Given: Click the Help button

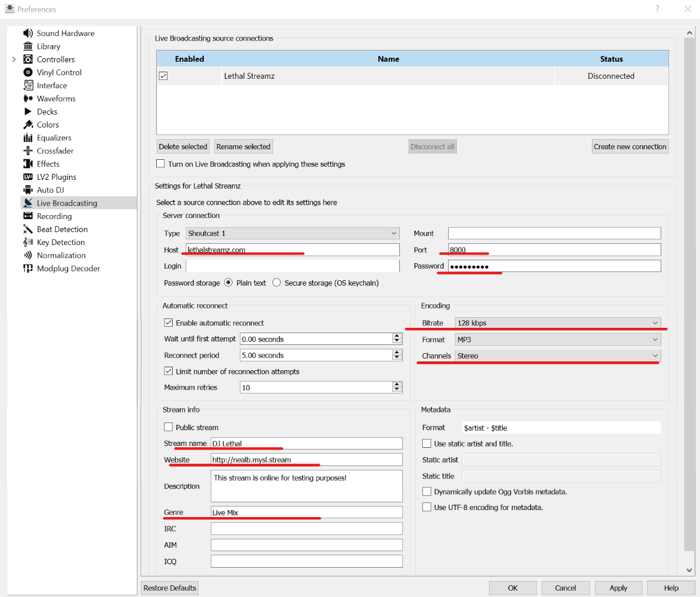Looking at the screenshot, I should (671, 588).
